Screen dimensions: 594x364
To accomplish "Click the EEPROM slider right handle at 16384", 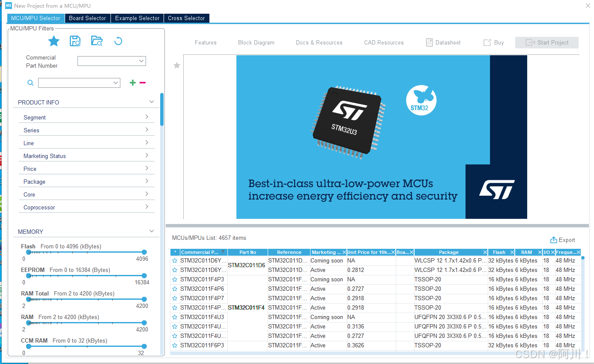I will (x=144, y=276).
